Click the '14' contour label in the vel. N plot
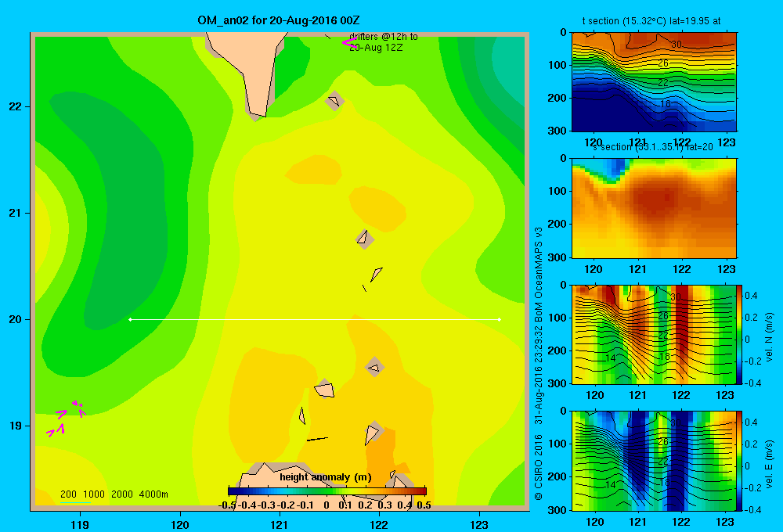Image resolution: width=783 pixels, height=532 pixels. (x=610, y=358)
